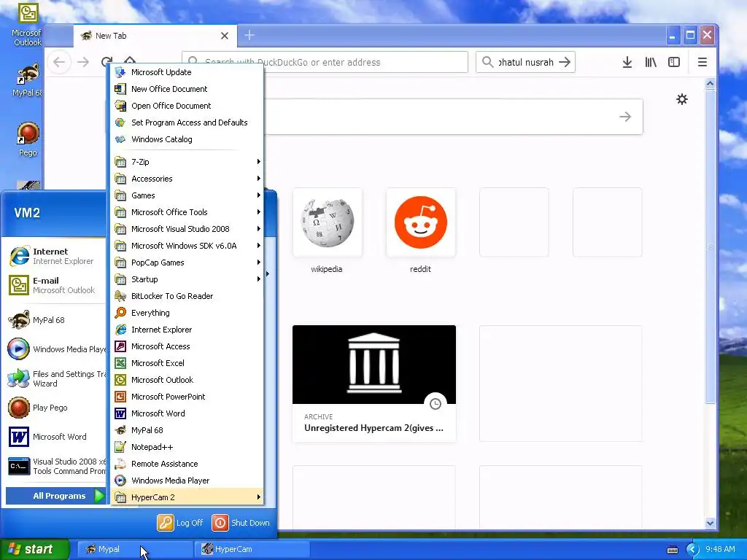Click new tab page settings gear
Viewport: 747px width, 560px height.
(682, 99)
